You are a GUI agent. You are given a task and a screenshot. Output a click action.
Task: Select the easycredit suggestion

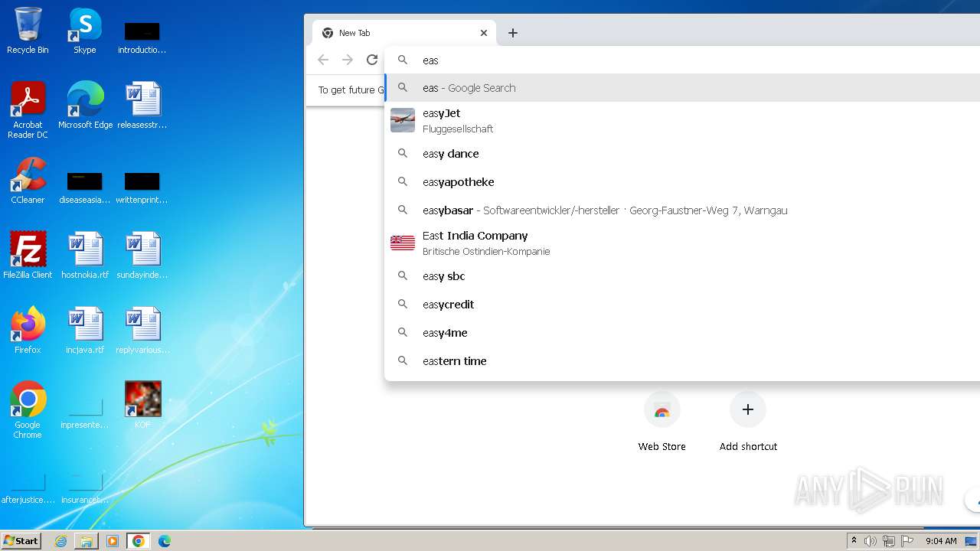tap(682, 305)
